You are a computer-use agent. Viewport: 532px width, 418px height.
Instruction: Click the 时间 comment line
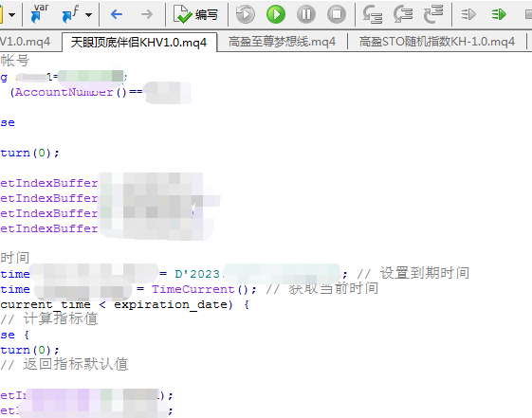15,258
